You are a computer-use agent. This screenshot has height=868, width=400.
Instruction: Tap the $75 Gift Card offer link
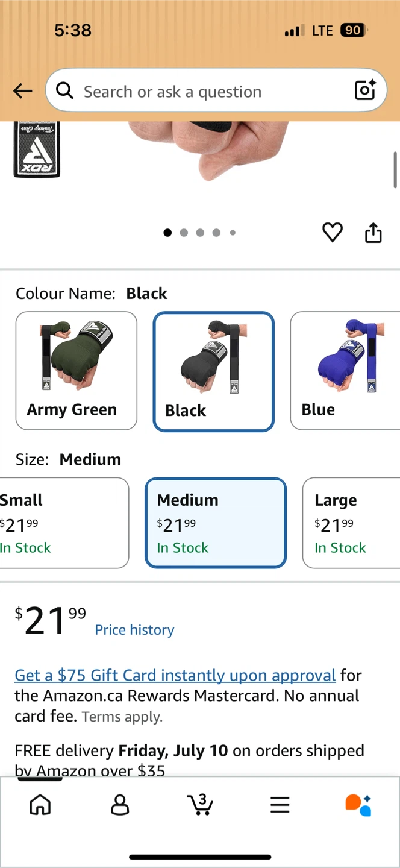tap(175, 675)
